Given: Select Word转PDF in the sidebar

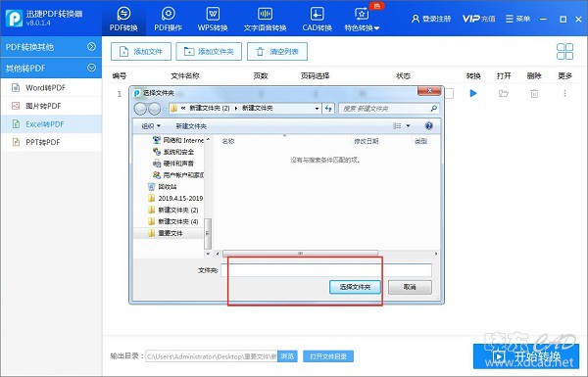Looking at the screenshot, I should 51,88.
